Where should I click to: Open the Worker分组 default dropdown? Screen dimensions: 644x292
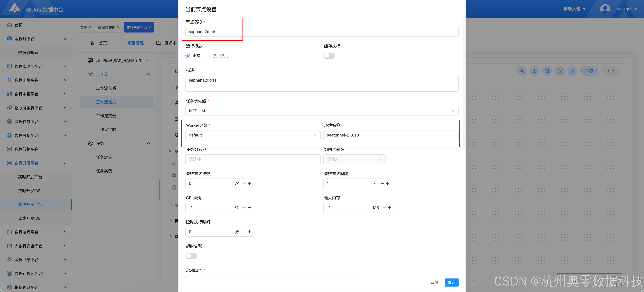point(253,135)
